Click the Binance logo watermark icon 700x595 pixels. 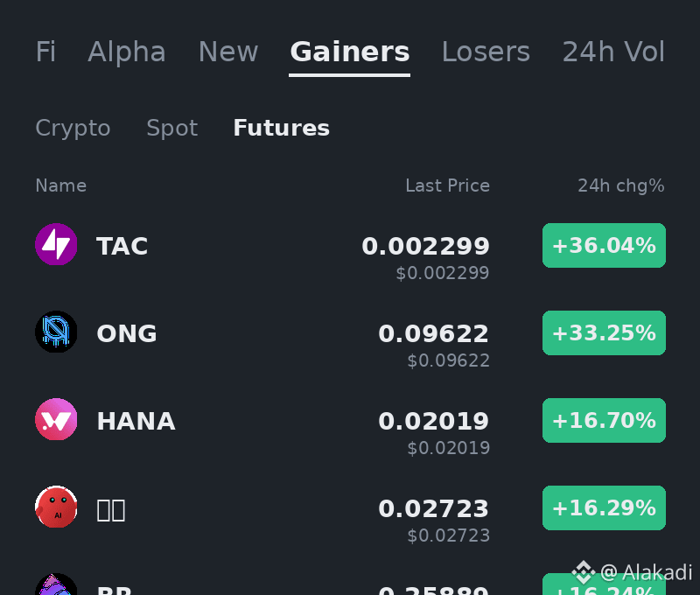coord(584,572)
